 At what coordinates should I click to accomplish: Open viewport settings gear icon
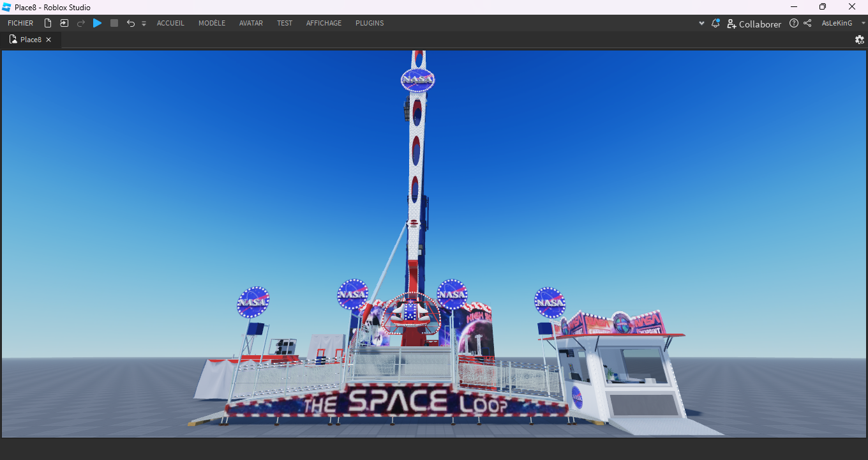[x=860, y=40]
